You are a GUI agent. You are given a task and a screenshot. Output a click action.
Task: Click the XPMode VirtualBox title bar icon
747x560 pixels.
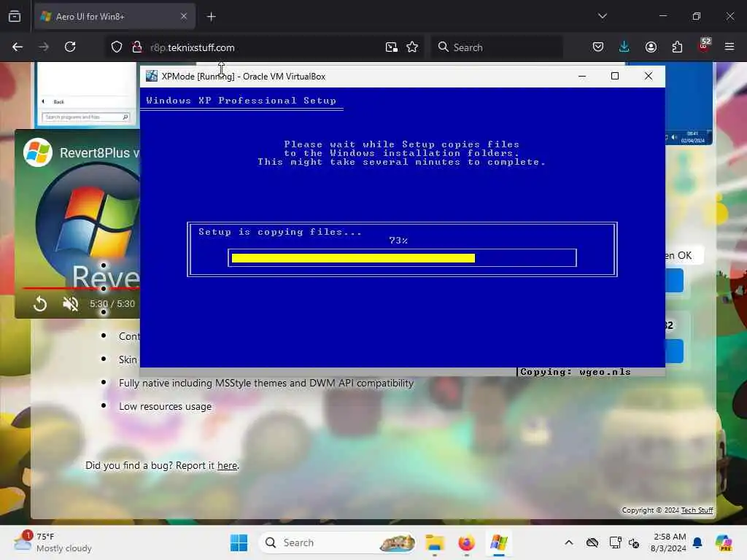(x=152, y=76)
